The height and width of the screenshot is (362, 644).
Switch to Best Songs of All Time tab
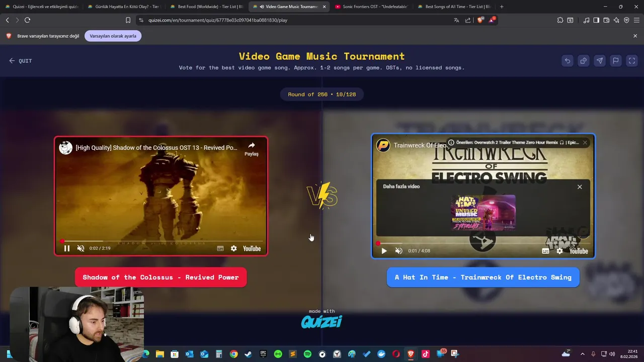click(454, 7)
